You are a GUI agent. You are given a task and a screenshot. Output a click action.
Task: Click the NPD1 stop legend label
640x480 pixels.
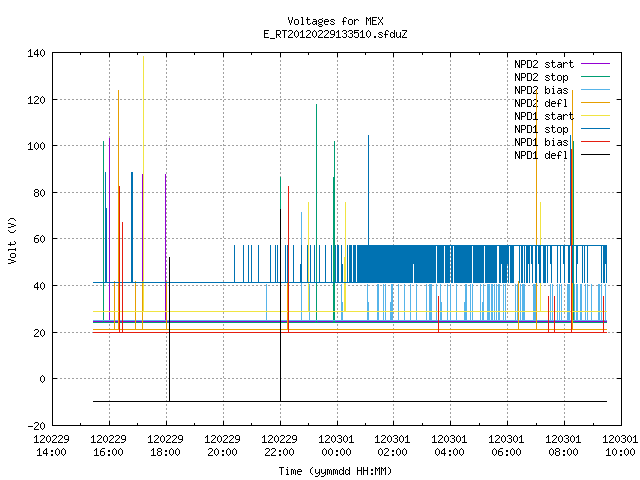[x=541, y=129]
